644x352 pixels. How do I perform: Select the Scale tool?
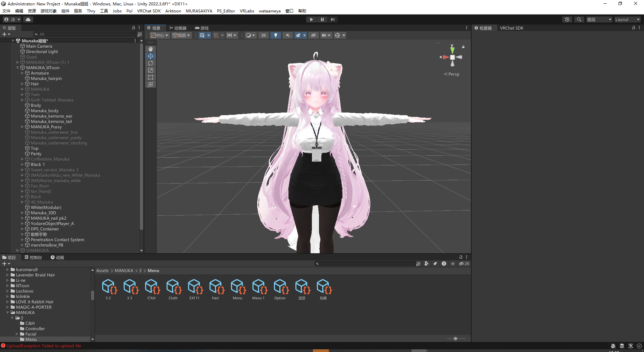pyautogui.click(x=151, y=70)
